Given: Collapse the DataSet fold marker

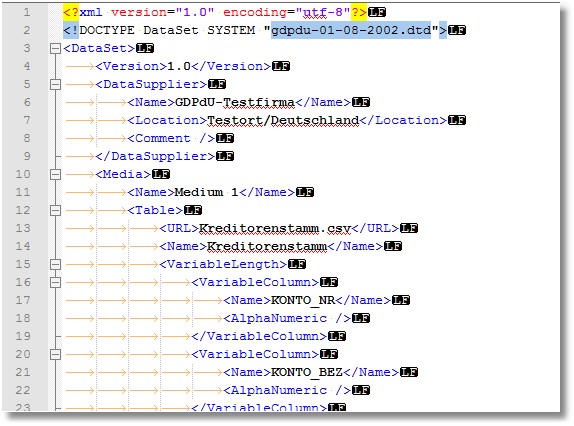Looking at the screenshot, I should pyautogui.click(x=55, y=48).
